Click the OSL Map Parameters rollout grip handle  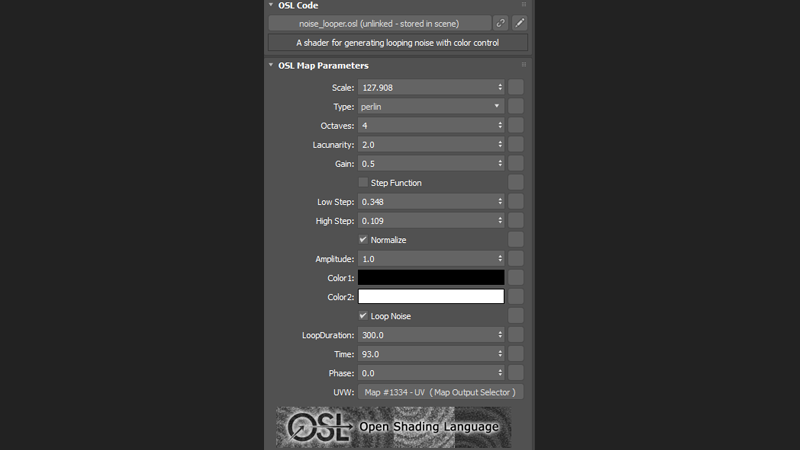523,65
